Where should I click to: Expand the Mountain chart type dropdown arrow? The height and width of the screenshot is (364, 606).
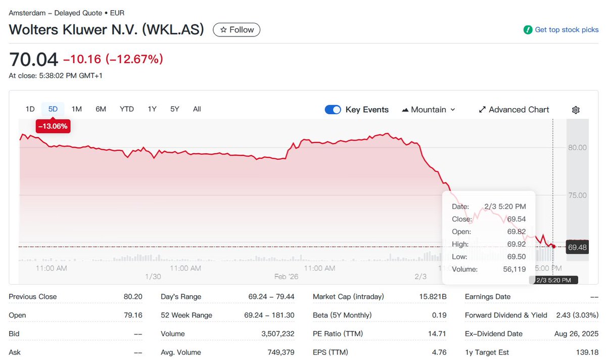(x=452, y=110)
